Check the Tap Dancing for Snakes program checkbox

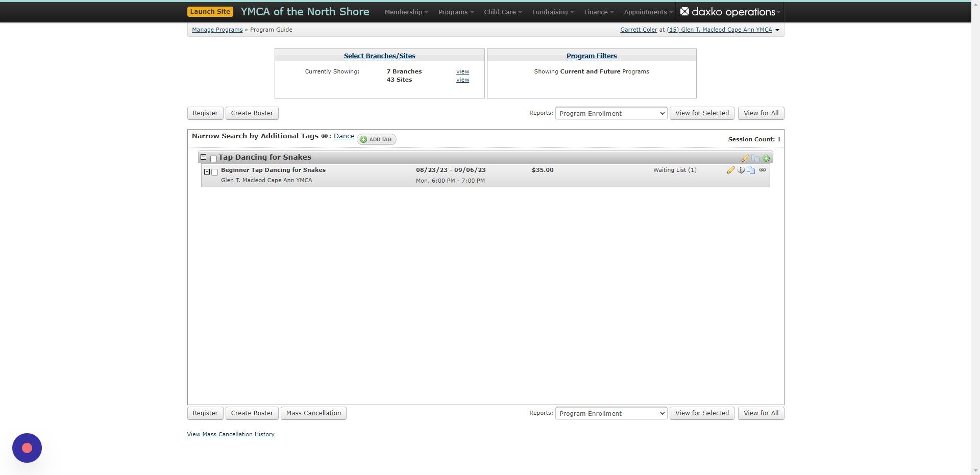(x=213, y=159)
